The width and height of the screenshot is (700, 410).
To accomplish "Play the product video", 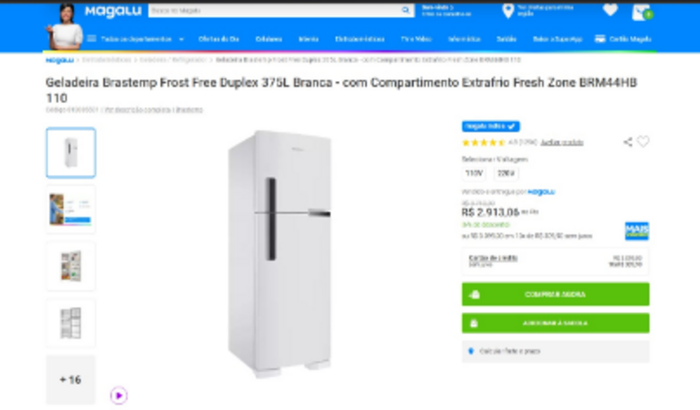I will point(119,395).
